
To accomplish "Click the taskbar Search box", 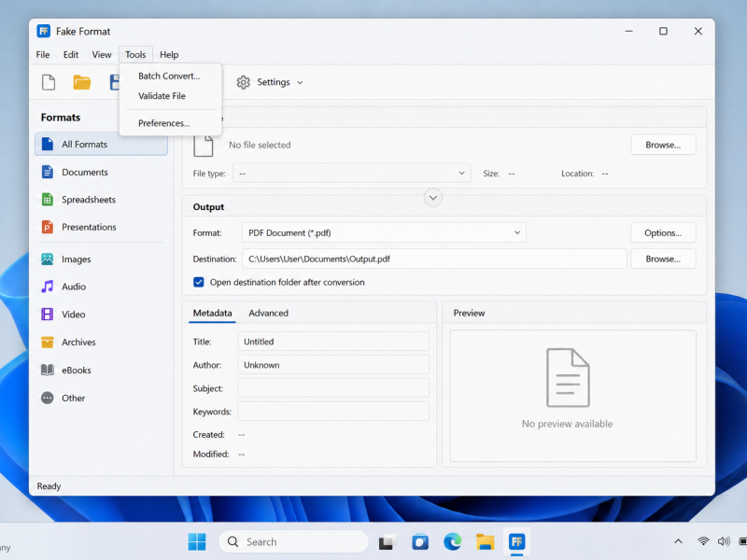I will pos(293,541).
